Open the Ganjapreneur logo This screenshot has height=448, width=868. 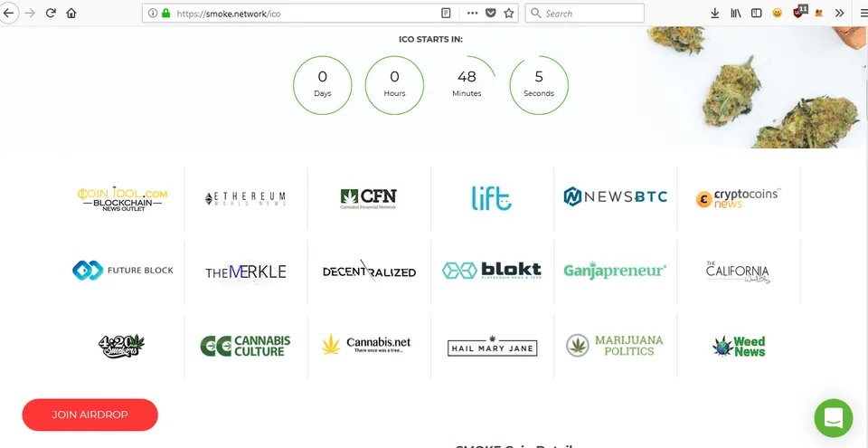pyautogui.click(x=615, y=271)
